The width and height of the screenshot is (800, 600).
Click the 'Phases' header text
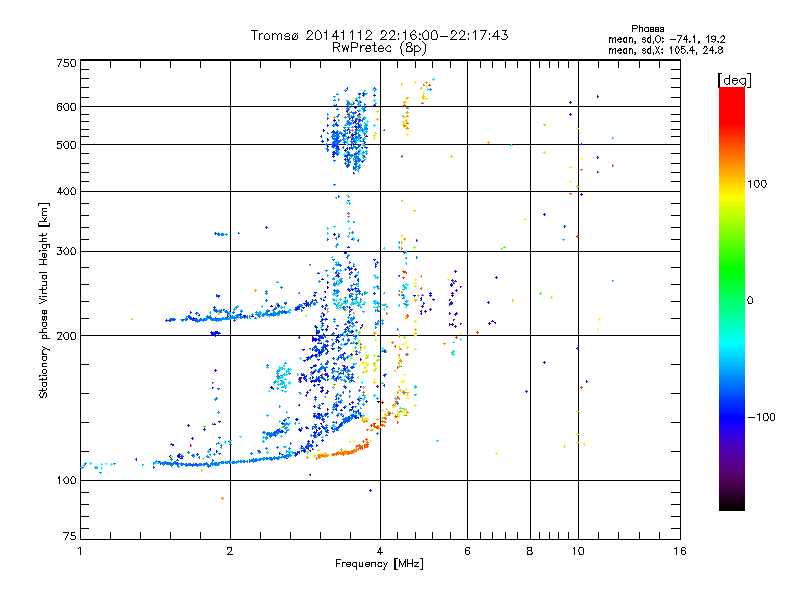point(647,29)
